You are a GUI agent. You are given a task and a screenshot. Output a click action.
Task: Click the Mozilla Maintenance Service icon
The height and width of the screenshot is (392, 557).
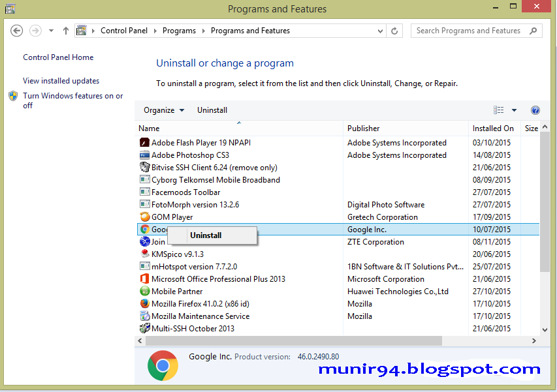[x=144, y=316]
